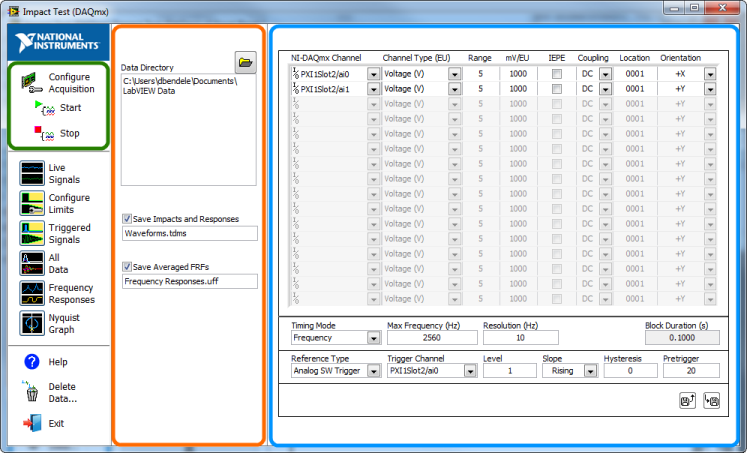
Task: Expand Reference Type Analog SW Trigger dropdown
Action: point(374,371)
